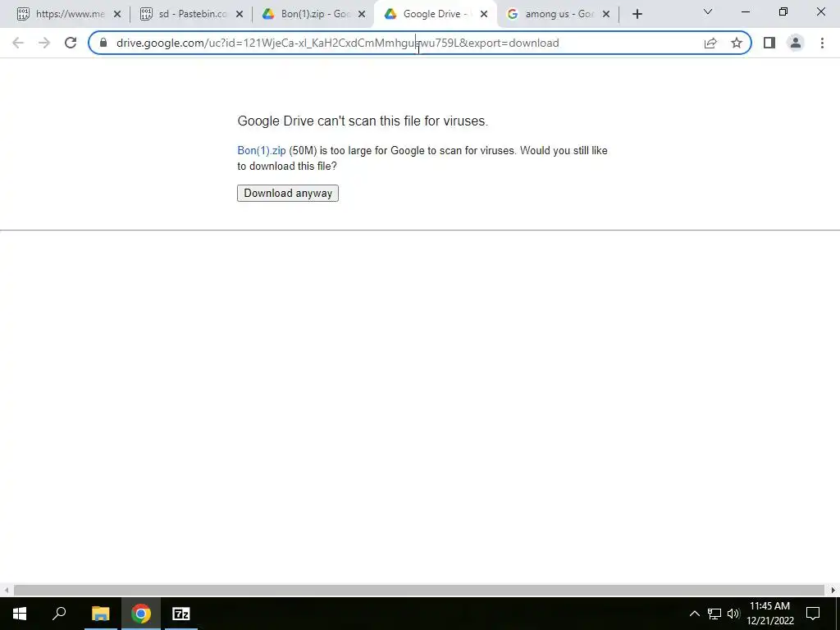Open File Explorer from the taskbar
The height and width of the screenshot is (630, 840).
click(100, 614)
